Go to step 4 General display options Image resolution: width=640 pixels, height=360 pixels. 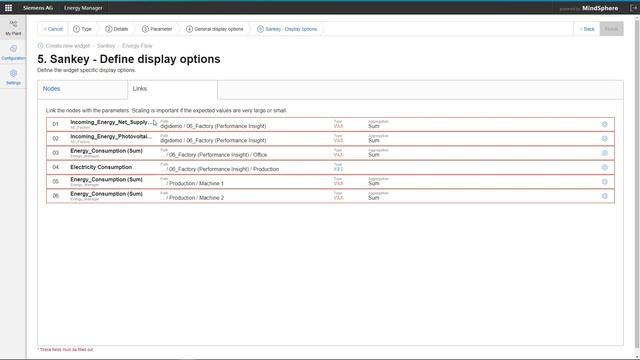point(215,29)
